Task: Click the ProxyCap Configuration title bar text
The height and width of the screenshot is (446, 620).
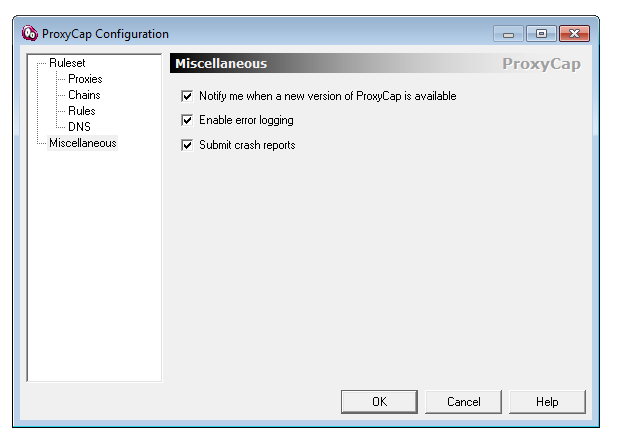Action: [105, 34]
